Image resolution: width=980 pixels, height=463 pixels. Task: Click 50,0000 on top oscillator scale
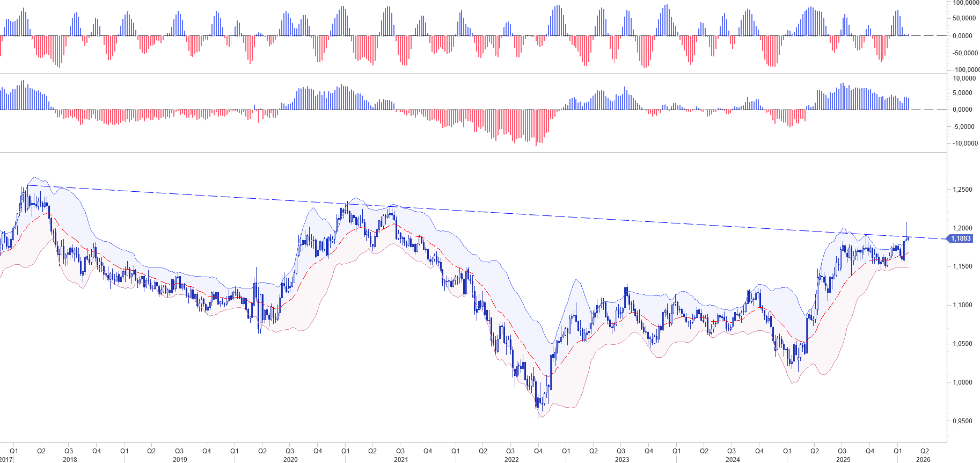(x=964, y=18)
